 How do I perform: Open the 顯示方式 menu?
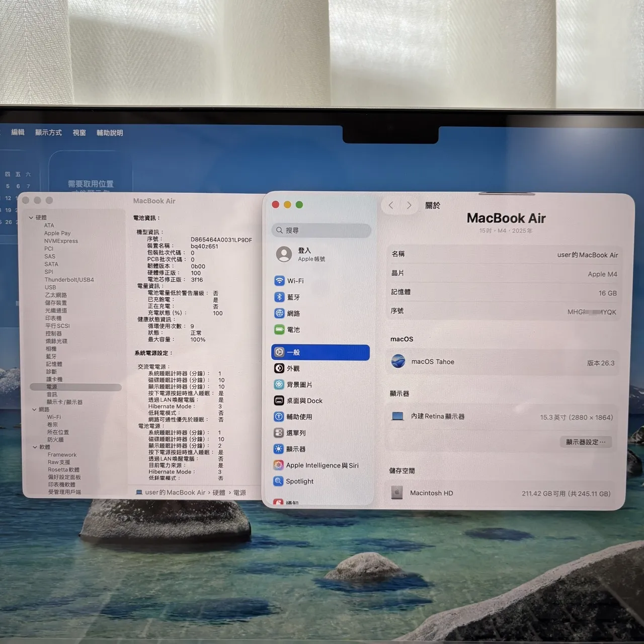tap(48, 132)
